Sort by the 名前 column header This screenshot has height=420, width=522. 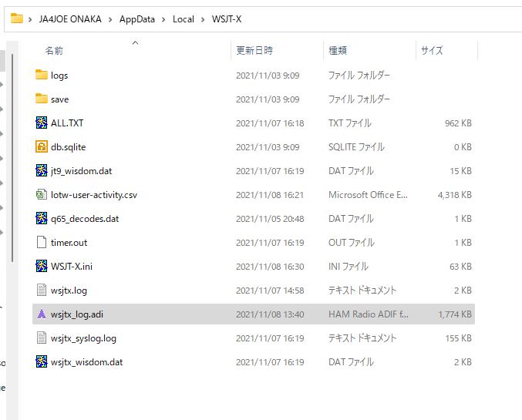point(54,51)
